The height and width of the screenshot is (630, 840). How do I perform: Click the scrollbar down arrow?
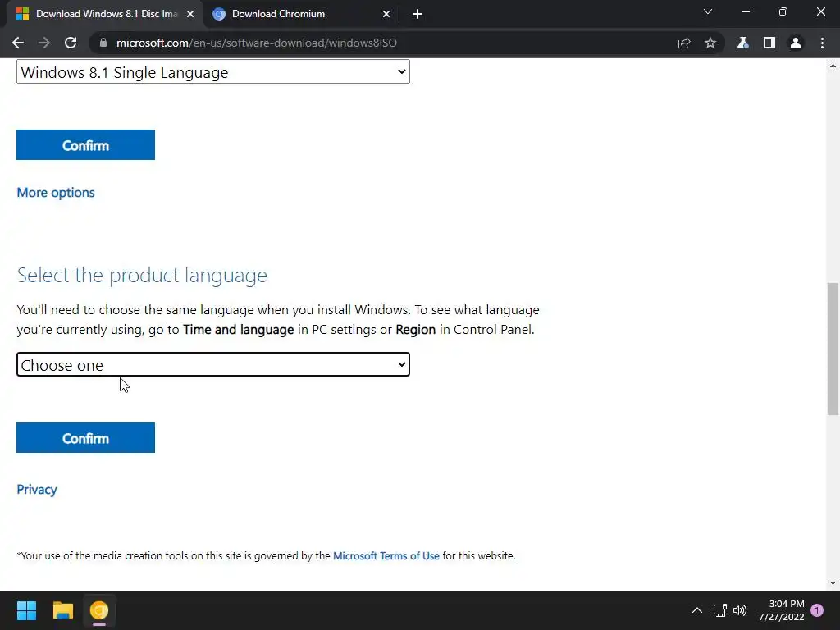pos(833,583)
